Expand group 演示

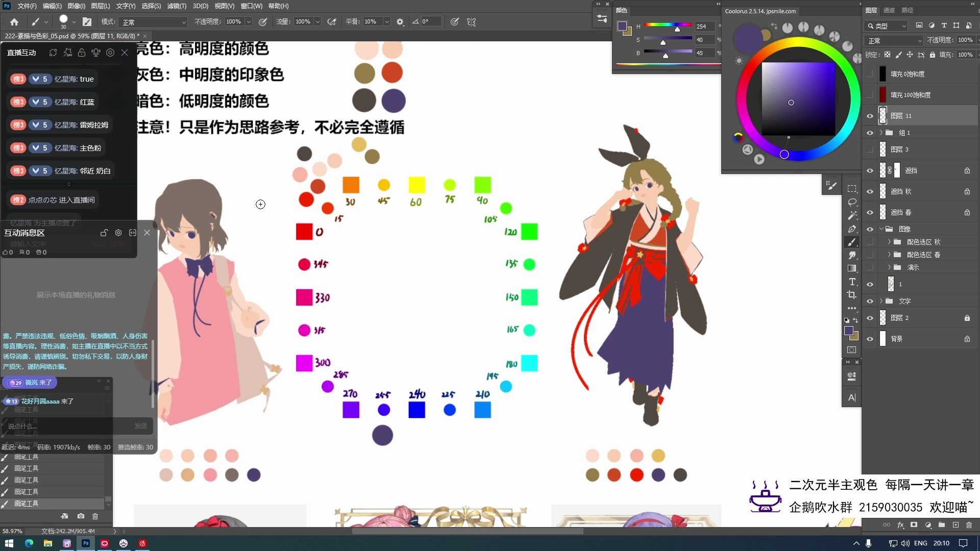click(890, 267)
